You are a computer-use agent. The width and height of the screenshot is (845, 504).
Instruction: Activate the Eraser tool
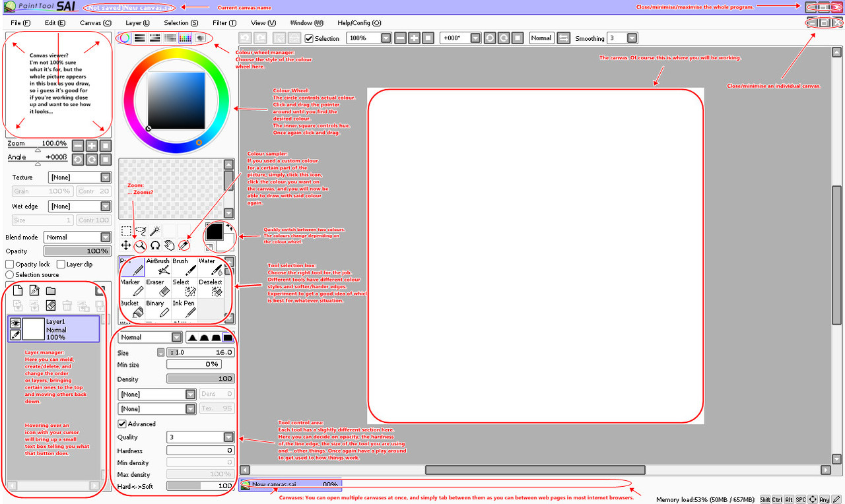click(158, 288)
